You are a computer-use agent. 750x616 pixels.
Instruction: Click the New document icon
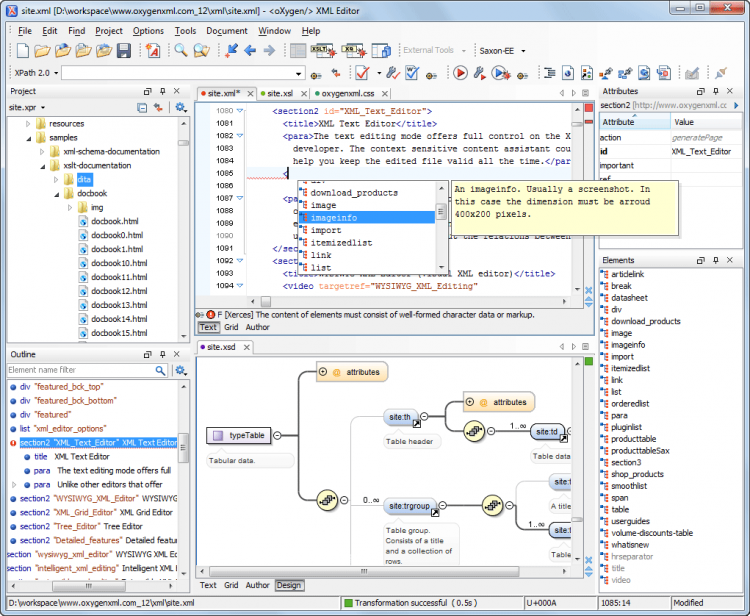21,51
